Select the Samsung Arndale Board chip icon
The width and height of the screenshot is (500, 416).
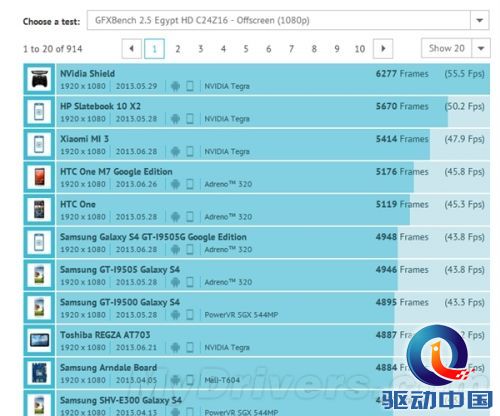39,373
